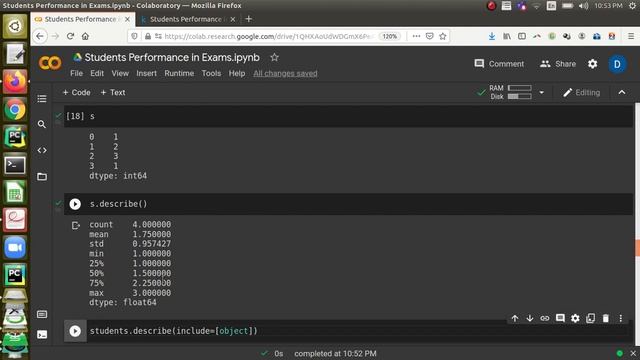Open Zoom from the Ubuntu dock
This screenshot has height=360, width=640.
[15, 247]
